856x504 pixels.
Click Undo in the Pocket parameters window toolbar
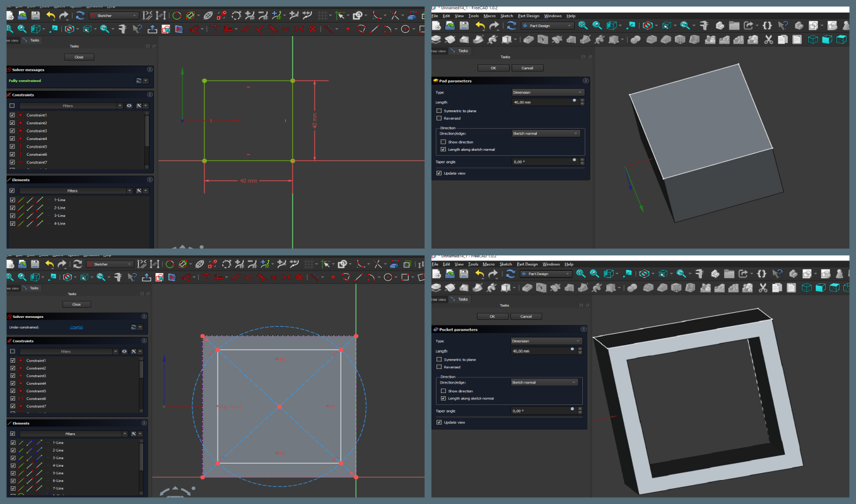(x=479, y=274)
